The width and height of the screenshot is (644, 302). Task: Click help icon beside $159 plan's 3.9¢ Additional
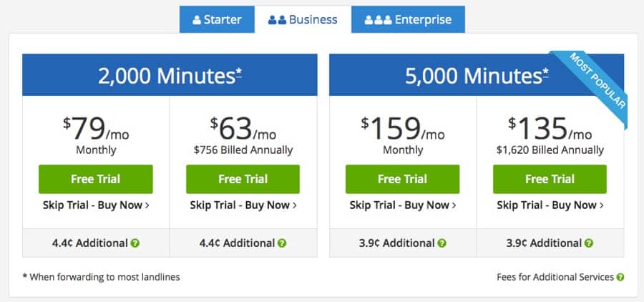point(442,243)
